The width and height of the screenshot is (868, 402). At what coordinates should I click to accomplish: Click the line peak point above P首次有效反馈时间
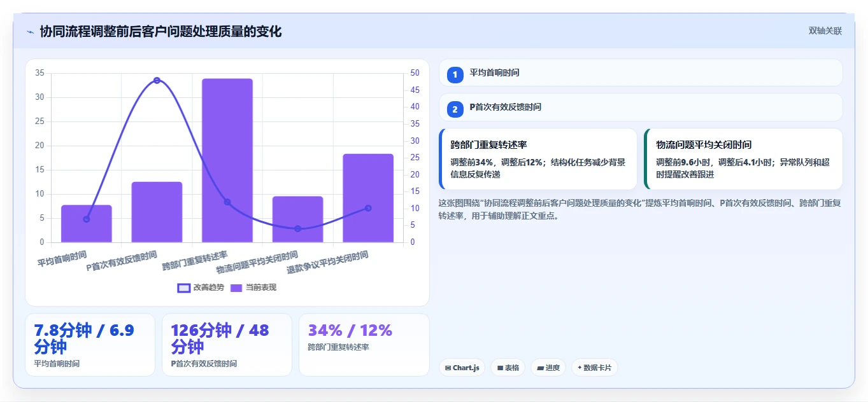coord(157,80)
